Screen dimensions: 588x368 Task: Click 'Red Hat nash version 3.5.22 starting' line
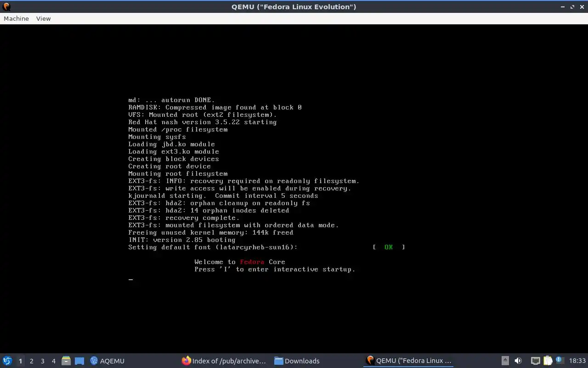[203, 122]
